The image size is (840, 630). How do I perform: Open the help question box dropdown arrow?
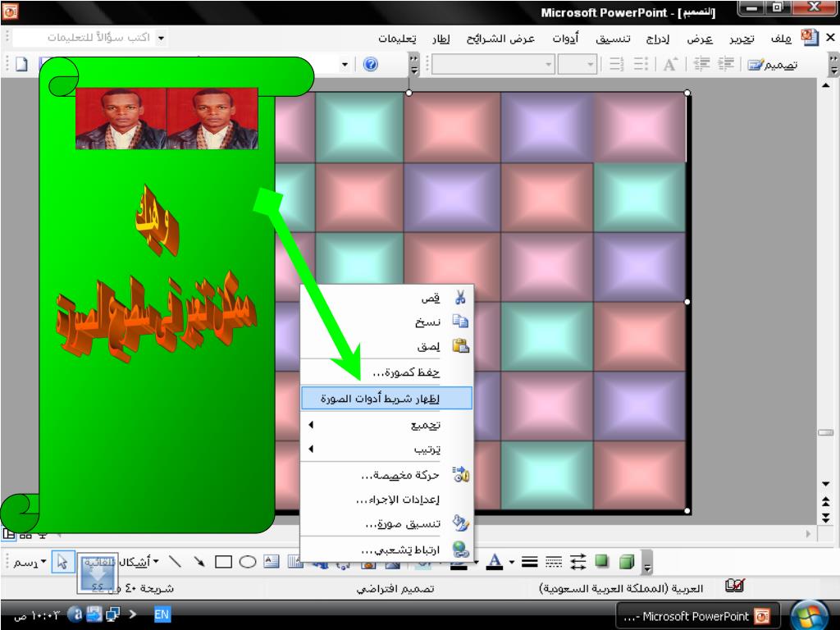point(162,38)
